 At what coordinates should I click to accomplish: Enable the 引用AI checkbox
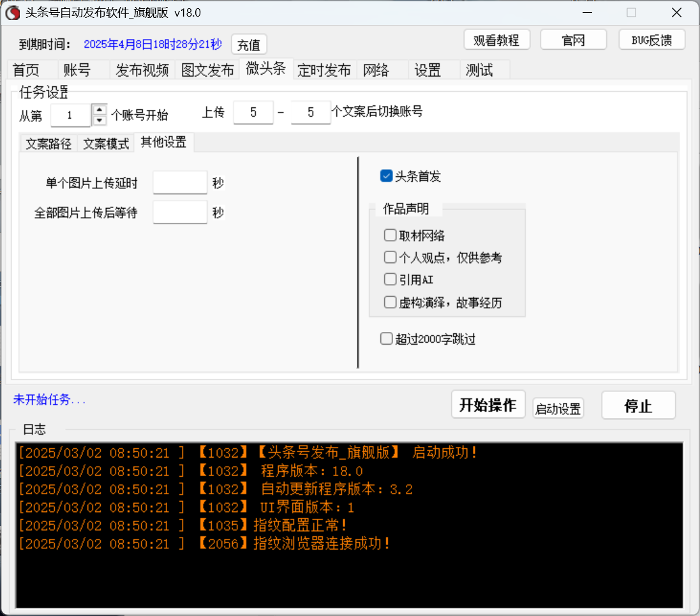[390, 279]
